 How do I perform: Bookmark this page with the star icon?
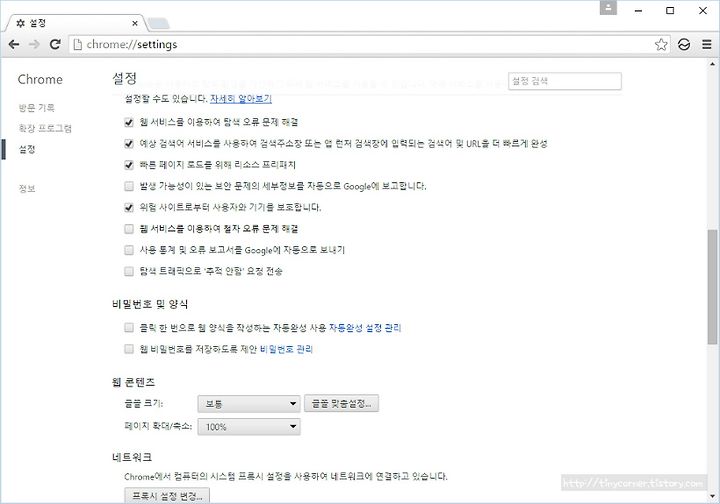pos(661,45)
